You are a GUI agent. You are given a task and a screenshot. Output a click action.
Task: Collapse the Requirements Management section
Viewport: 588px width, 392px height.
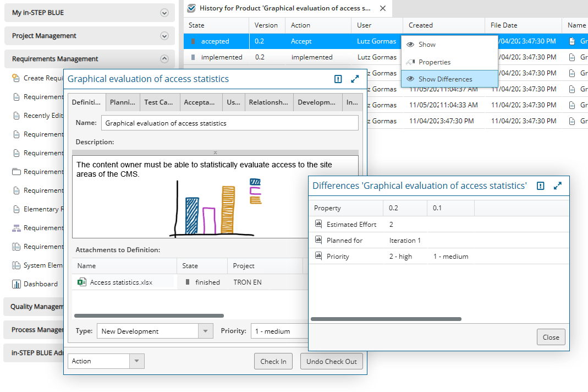[164, 59]
